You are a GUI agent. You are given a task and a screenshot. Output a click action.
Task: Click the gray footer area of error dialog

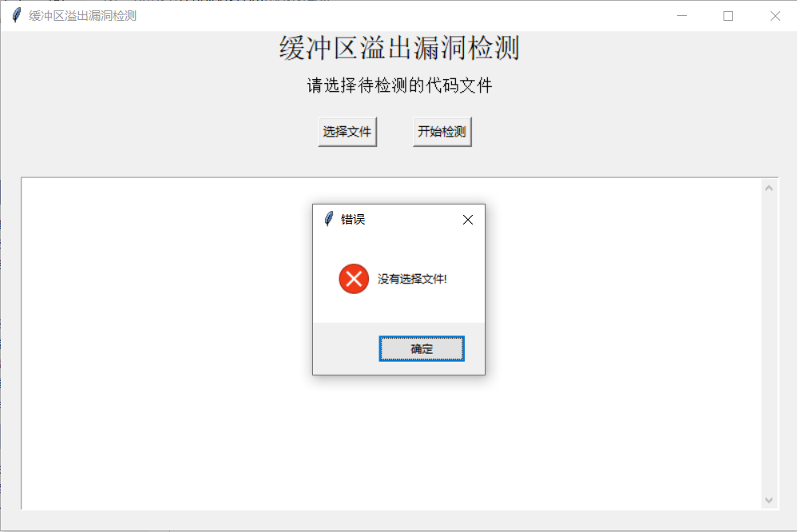click(x=346, y=349)
